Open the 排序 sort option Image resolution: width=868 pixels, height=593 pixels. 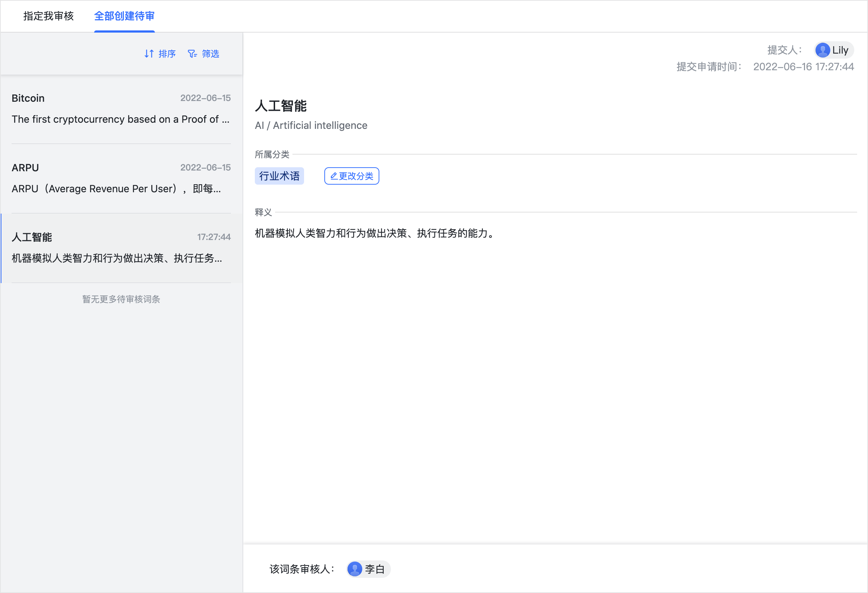point(160,54)
